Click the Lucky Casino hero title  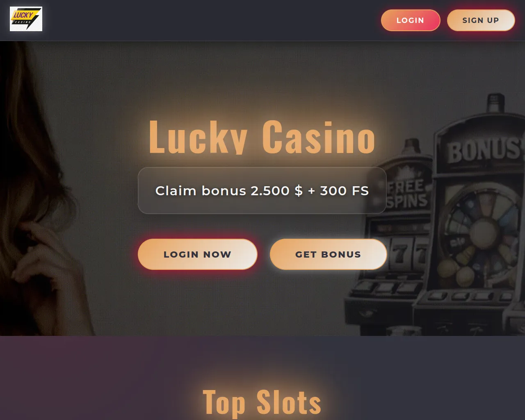tap(262, 137)
